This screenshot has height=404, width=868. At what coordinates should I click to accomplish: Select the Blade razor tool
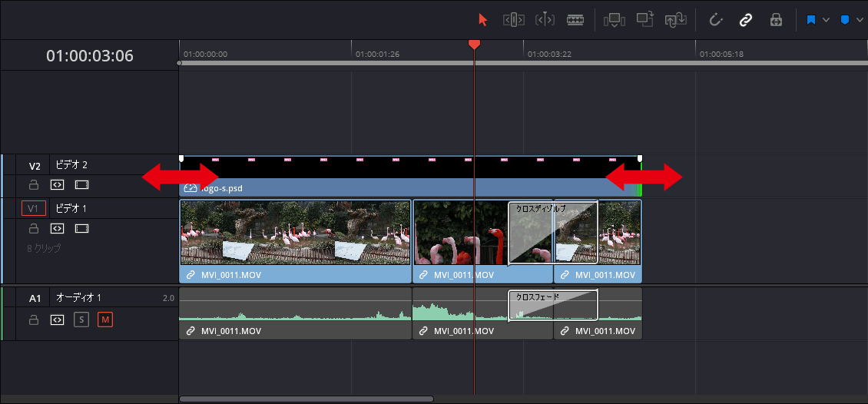tap(575, 20)
